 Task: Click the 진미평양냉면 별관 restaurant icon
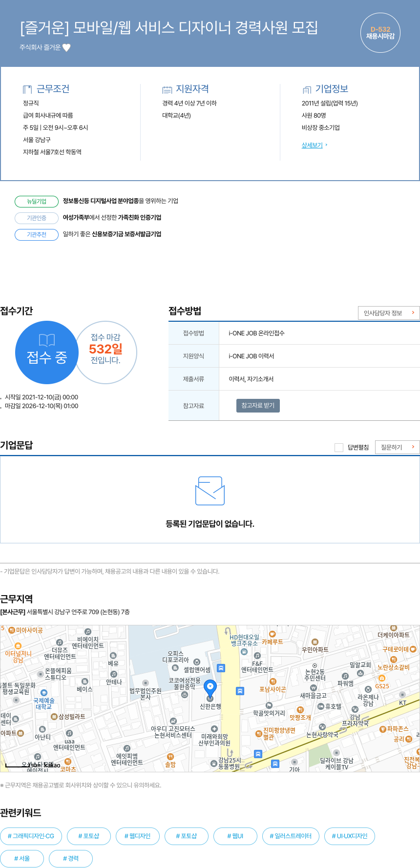tap(259, 733)
